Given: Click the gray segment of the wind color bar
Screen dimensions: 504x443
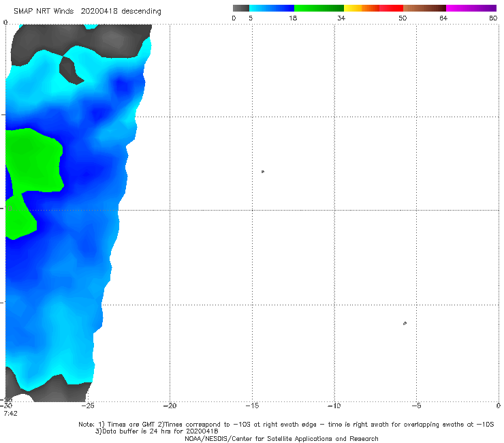Looking at the screenshot, I should point(241,8).
